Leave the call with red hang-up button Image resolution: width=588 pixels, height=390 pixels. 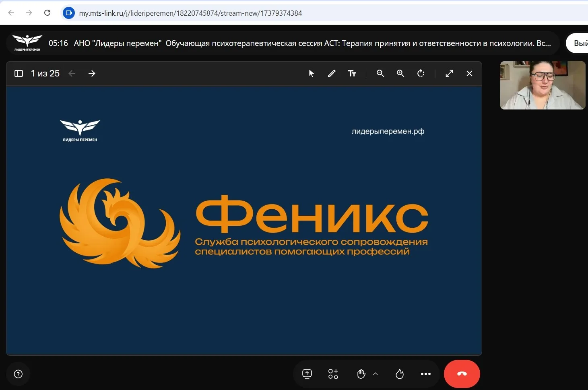tap(462, 374)
